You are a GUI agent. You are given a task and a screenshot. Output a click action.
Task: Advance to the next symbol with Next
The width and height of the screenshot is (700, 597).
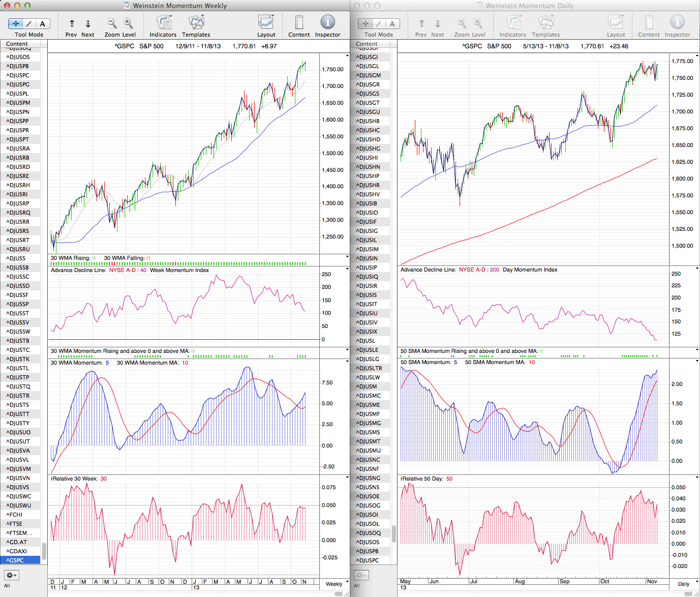tap(88, 26)
